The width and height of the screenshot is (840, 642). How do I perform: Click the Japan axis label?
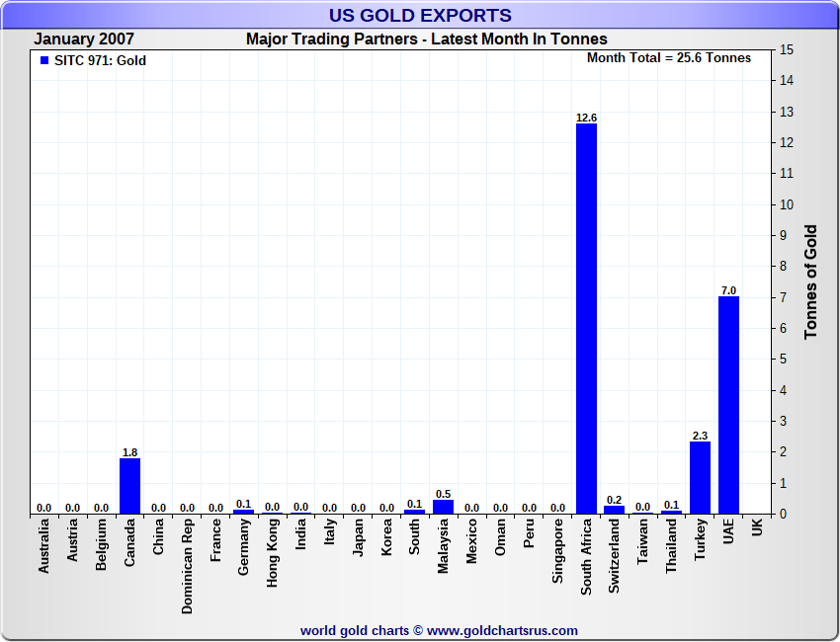358,537
